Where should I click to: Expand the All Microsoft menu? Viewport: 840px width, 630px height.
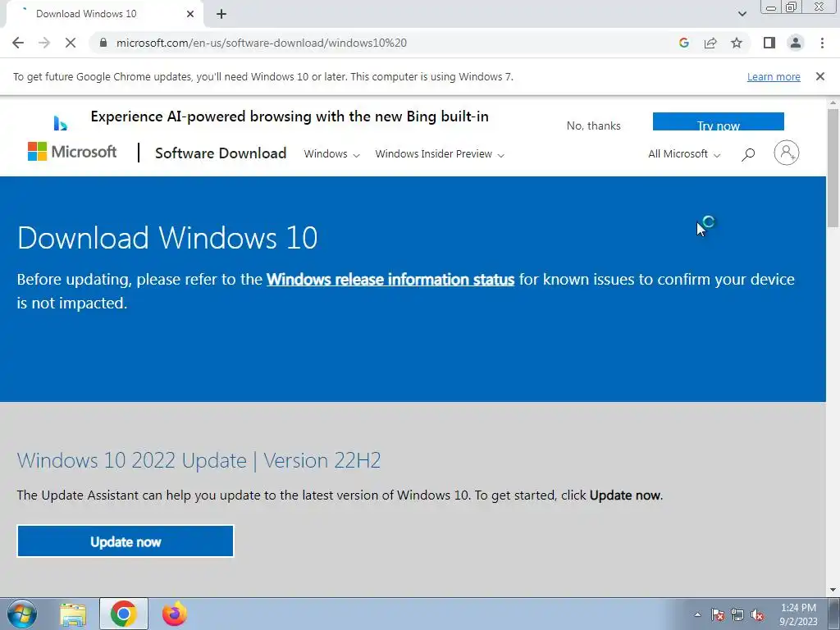(x=684, y=153)
